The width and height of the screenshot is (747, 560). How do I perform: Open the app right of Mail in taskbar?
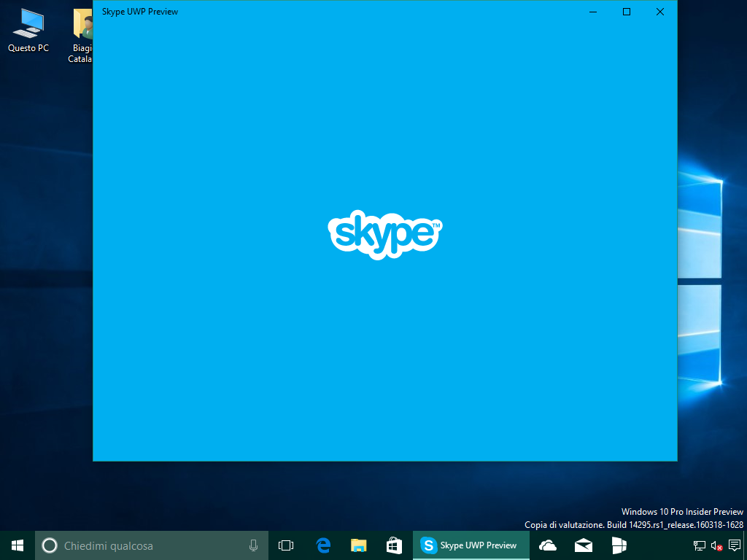(x=619, y=545)
